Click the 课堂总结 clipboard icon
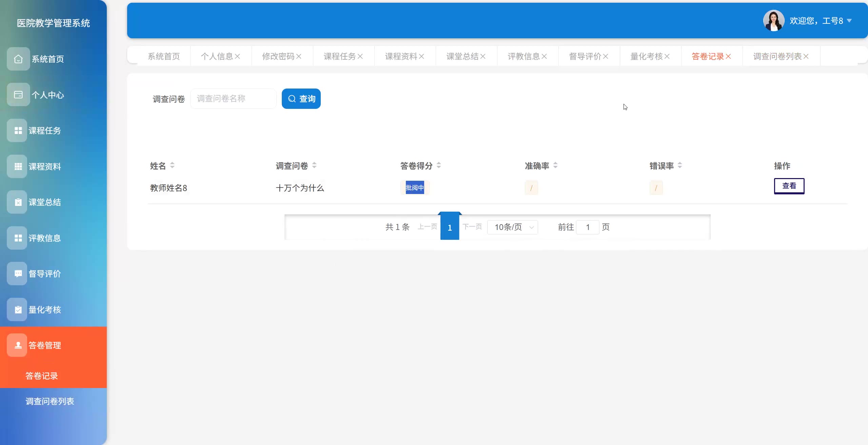The image size is (868, 445). click(18, 202)
